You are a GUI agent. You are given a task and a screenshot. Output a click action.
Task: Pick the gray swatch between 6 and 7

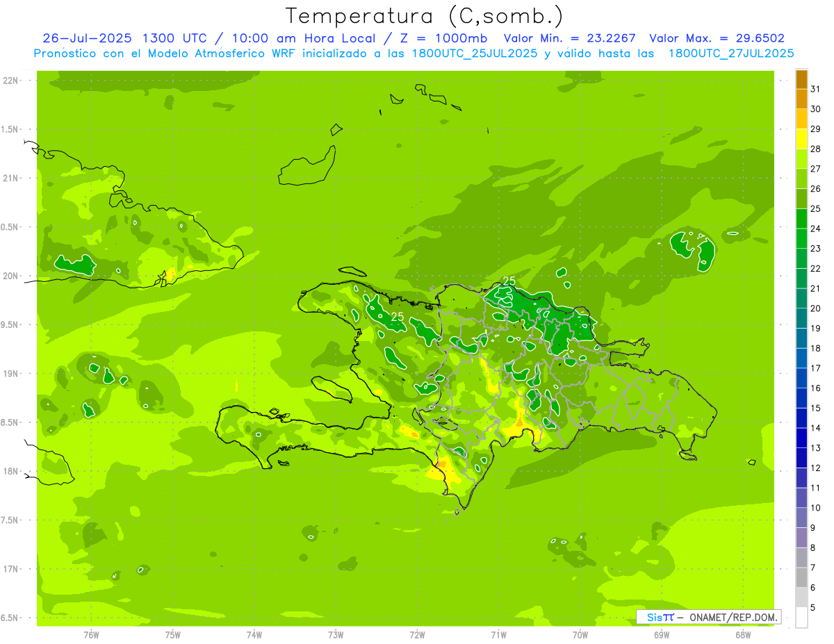click(x=801, y=578)
